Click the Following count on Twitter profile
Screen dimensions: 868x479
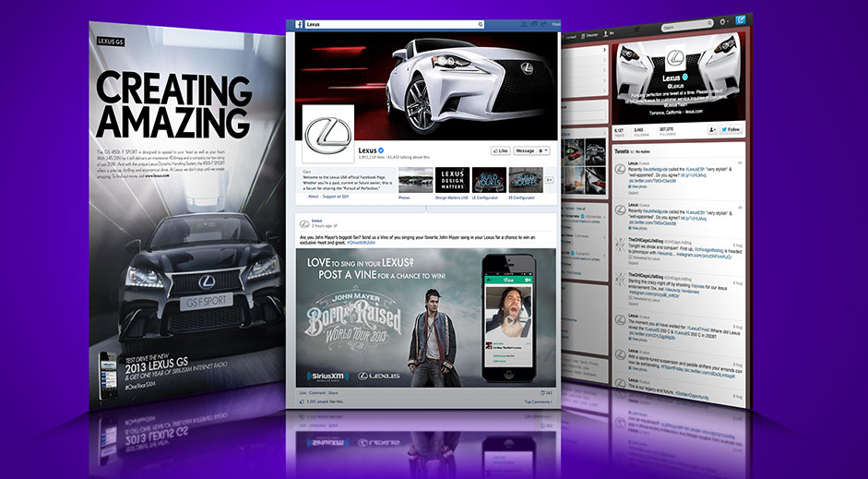(x=642, y=132)
